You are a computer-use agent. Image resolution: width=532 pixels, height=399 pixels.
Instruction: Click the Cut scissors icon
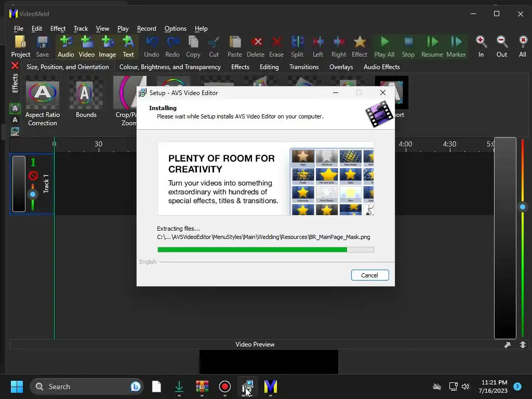pos(214,46)
